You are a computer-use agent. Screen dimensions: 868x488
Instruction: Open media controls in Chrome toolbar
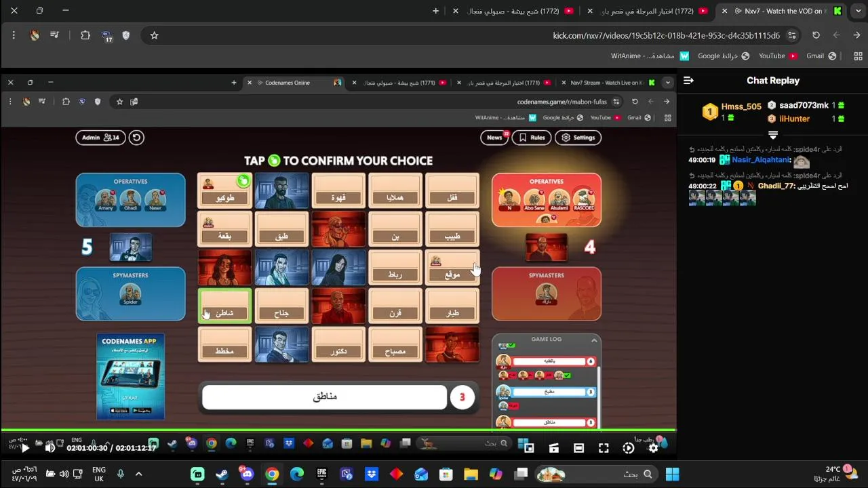pyautogui.click(x=55, y=35)
